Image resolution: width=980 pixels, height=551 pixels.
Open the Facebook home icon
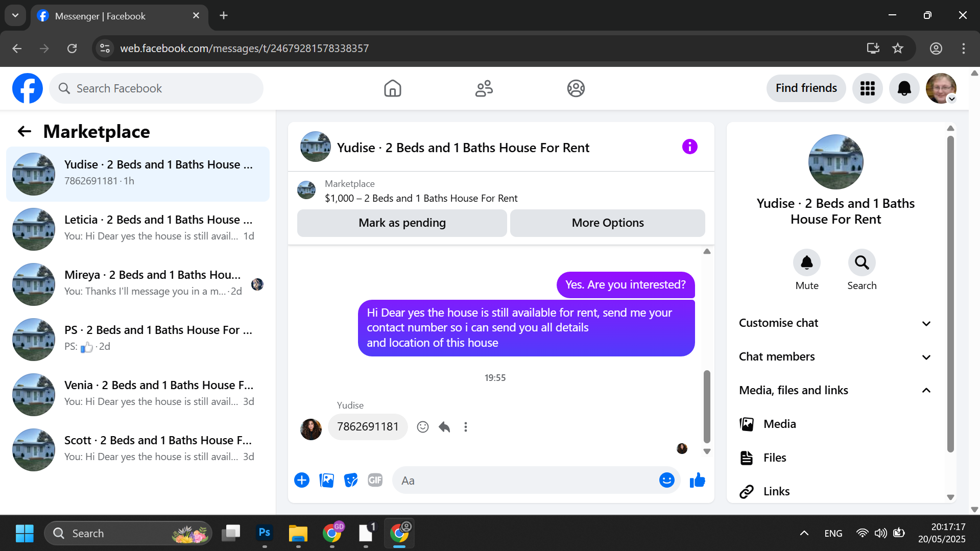392,88
